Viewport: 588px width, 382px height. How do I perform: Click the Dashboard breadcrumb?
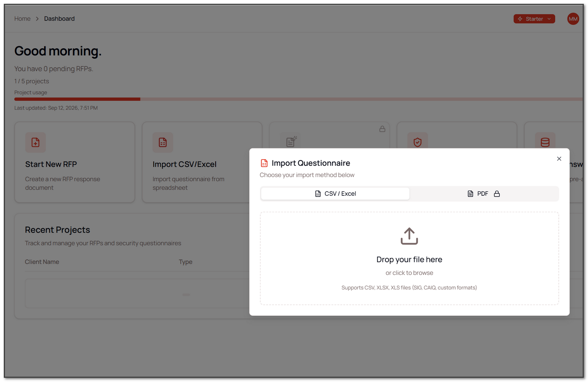(59, 19)
